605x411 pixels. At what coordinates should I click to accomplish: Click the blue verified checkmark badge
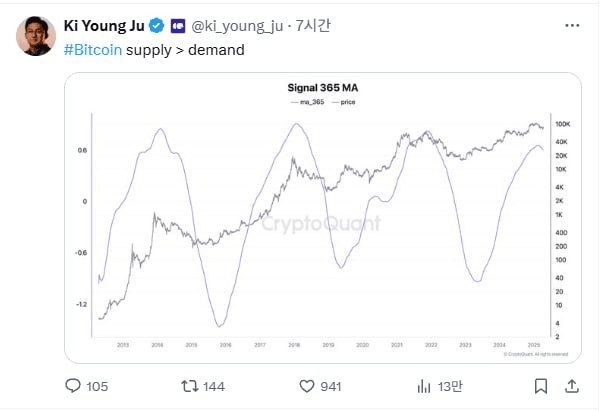click(x=157, y=24)
